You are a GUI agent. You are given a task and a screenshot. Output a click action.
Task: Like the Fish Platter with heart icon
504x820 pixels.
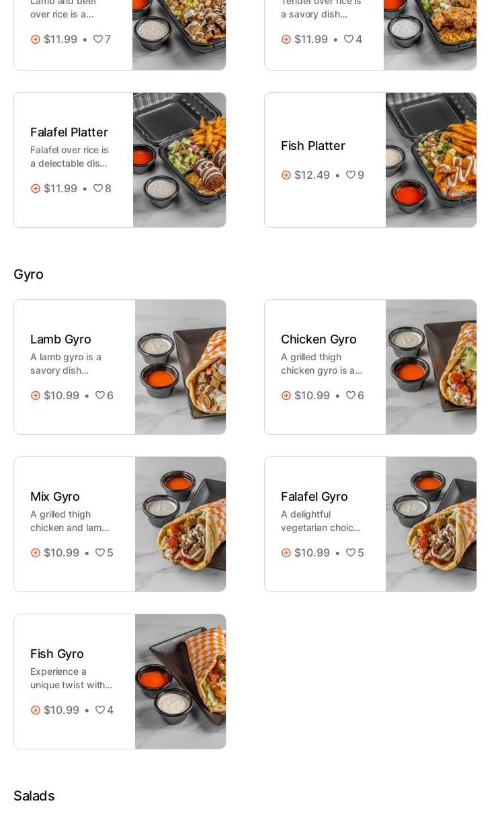click(351, 175)
